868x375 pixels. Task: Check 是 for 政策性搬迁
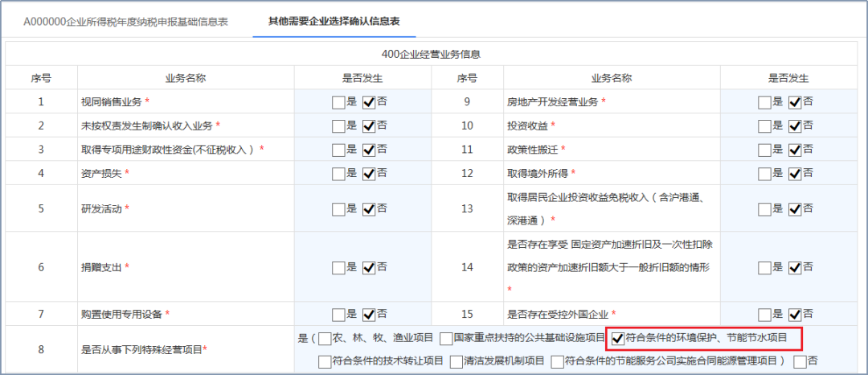[x=764, y=150]
